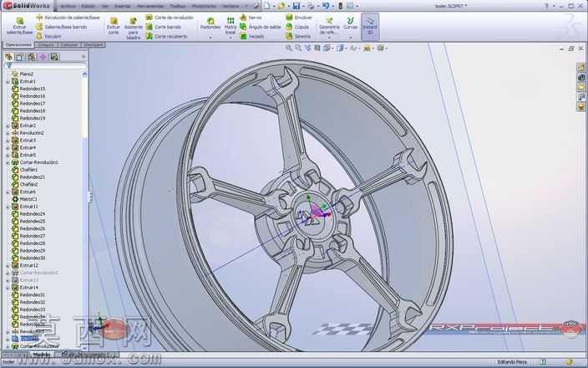Expand the Extruir2 feature

[8, 125]
